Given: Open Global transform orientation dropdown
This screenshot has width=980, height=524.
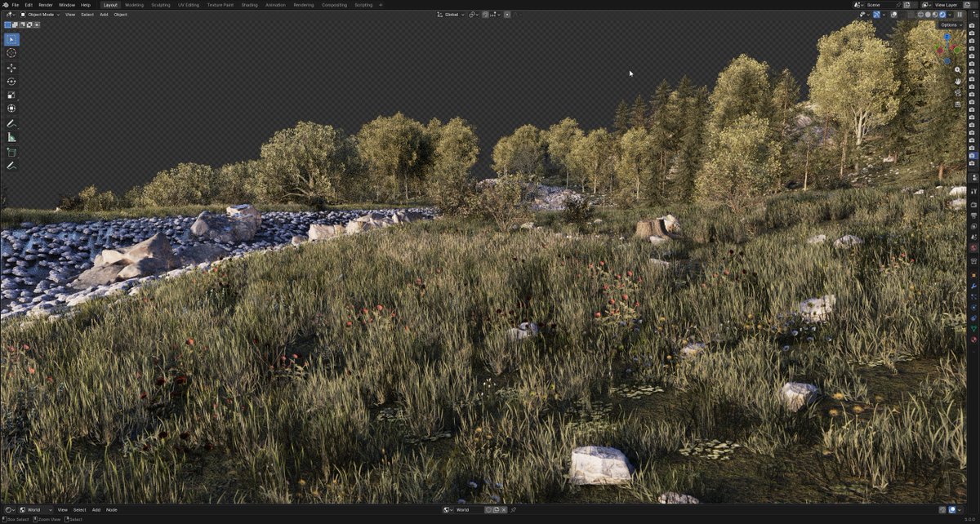Looking at the screenshot, I should tap(451, 15).
